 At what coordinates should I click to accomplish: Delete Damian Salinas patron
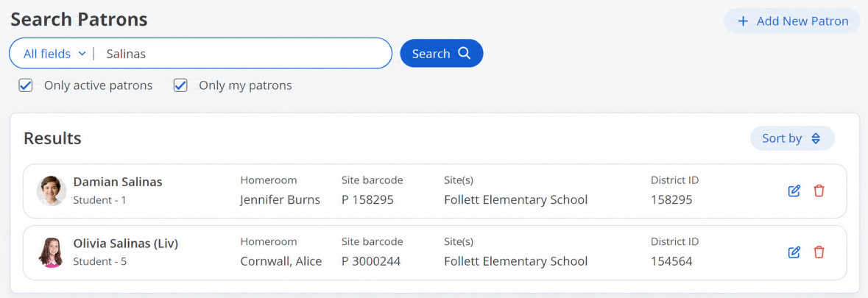point(819,191)
